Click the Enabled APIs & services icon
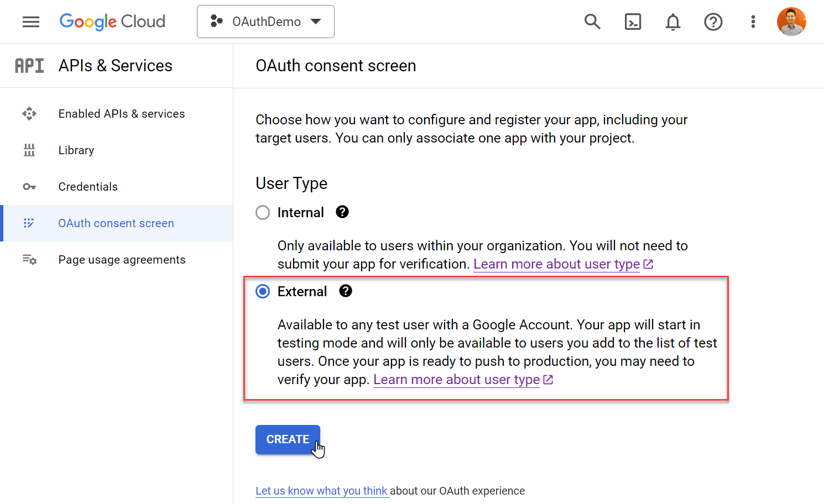 click(x=29, y=114)
